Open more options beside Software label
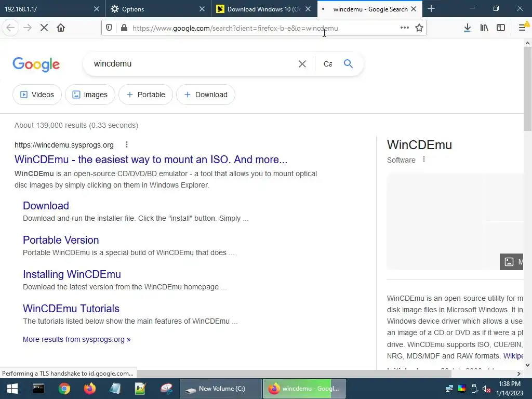 pos(424,159)
